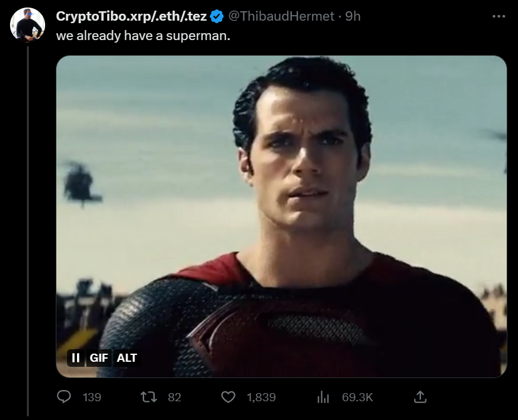Click the 69.3K views count
Screen dimensions: 518x420
point(357,397)
